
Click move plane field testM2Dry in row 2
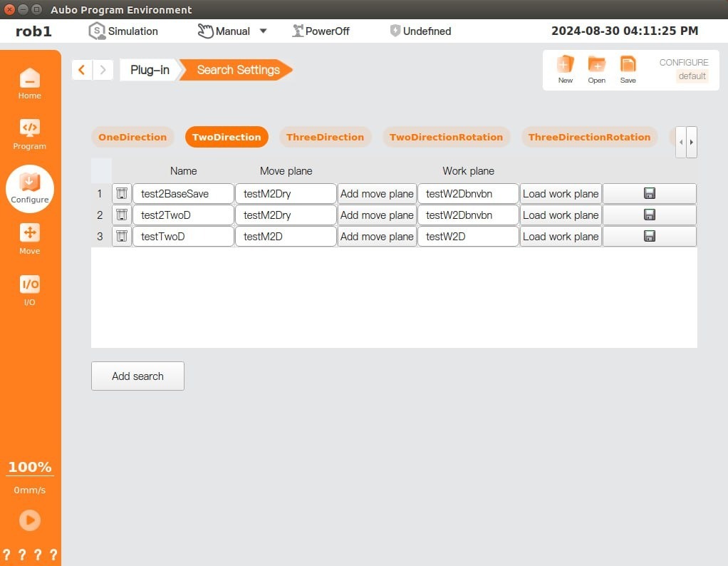[x=286, y=215]
